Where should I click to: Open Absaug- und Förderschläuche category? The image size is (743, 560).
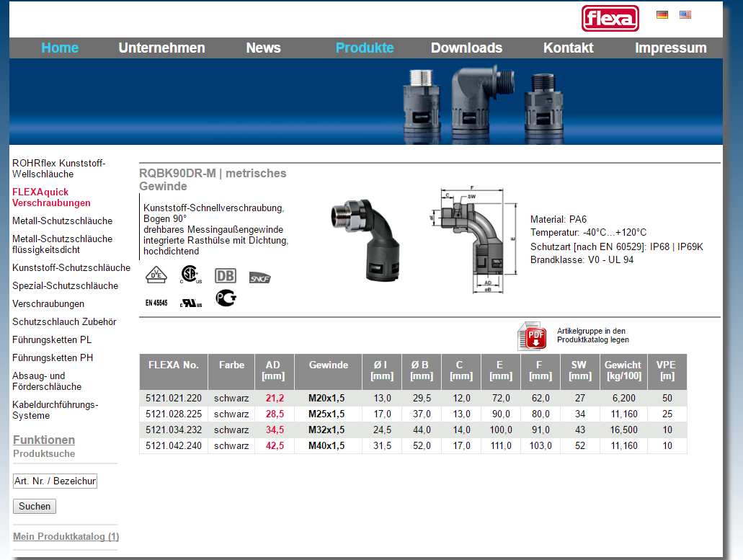coord(47,381)
